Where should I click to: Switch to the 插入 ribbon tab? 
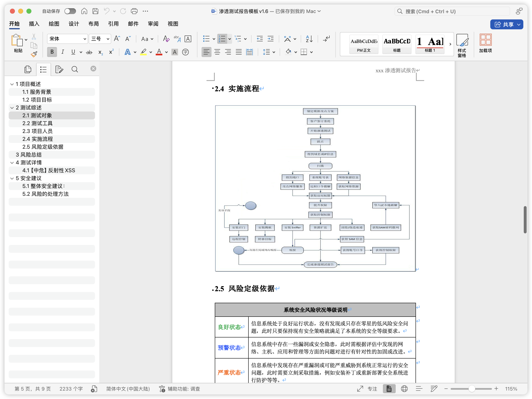pyautogui.click(x=34, y=24)
